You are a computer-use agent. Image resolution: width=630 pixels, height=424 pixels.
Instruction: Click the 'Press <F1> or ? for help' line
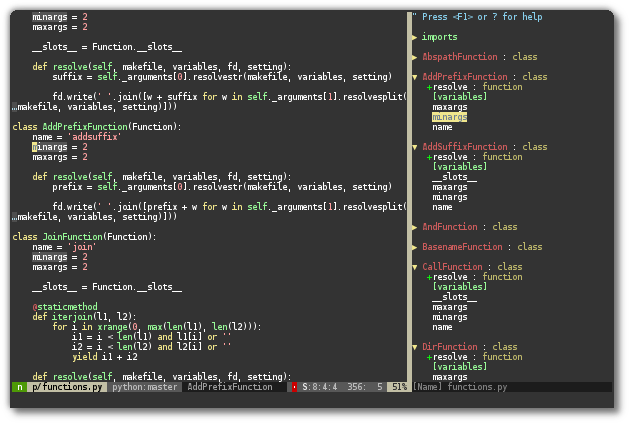pos(477,17)
